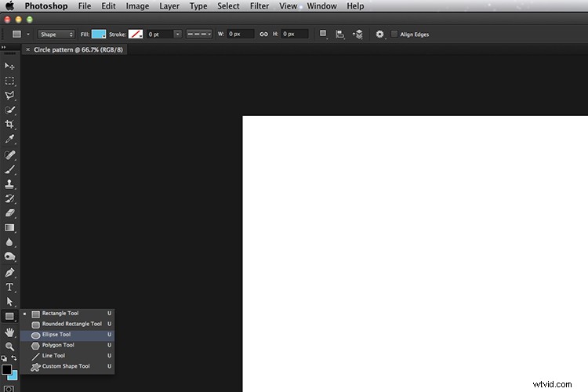The height and width of the screenshot is (392, 588).
Task: Open the Image menu
Action: click(x=137, y=6)
